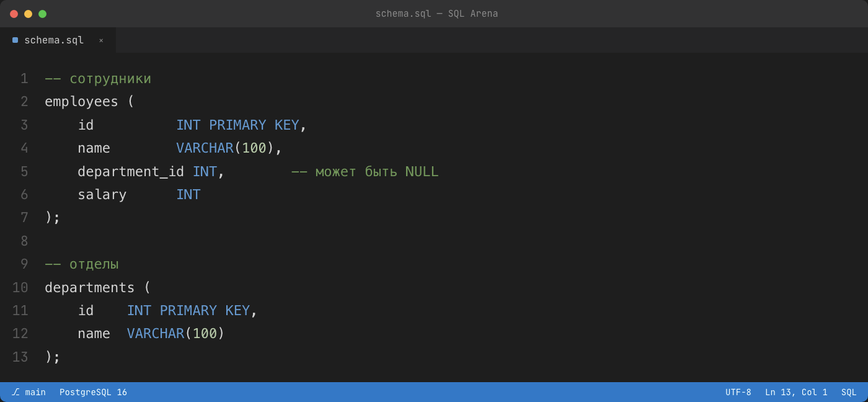The height and width of the screenshot is (402, 868).
Task: Open Ln 13, Col 1 position indicator
Action: [x=796, y=392]
